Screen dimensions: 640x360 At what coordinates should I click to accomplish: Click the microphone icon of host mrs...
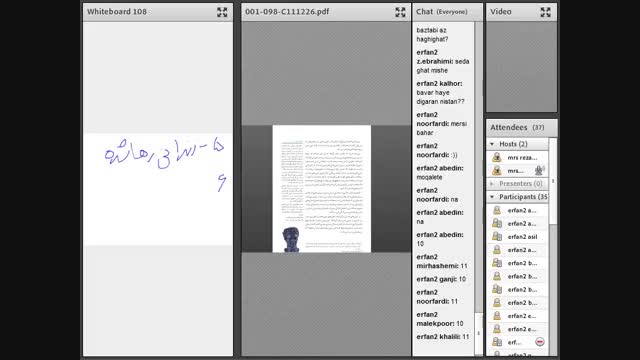[x=539, y=170]
